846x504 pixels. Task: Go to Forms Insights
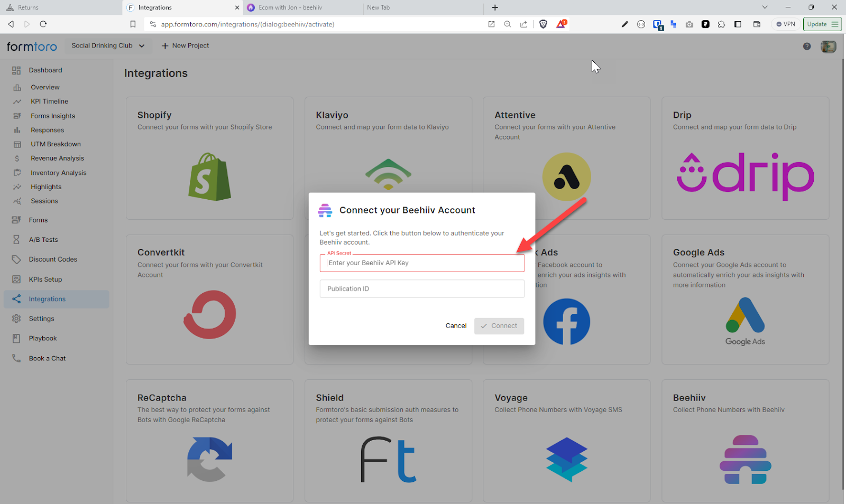53,116
